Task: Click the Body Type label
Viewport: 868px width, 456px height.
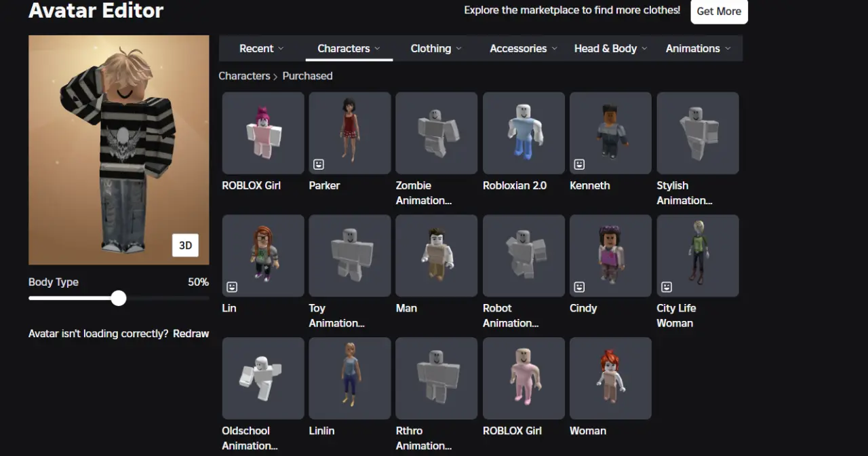Action: (x=54, y=282)
